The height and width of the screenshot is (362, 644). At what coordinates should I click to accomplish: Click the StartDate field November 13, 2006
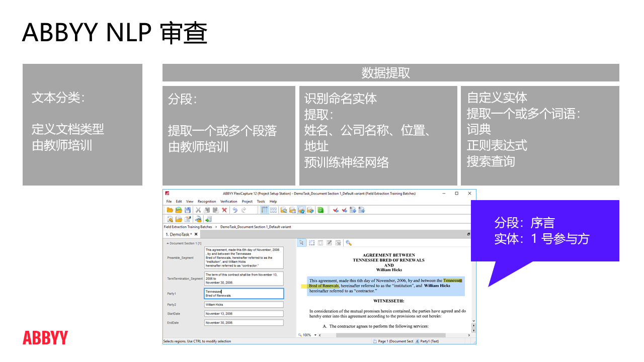pyautogui.click(x=244, y=314)
